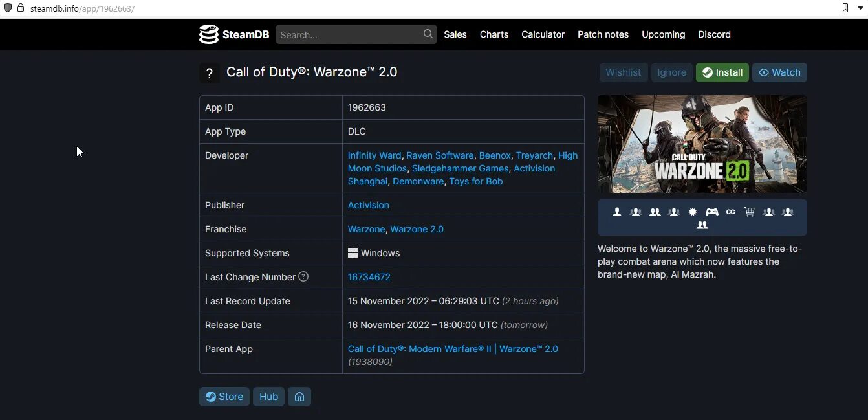
Task: Click the SteamDB logo icon
Action: 209,34
